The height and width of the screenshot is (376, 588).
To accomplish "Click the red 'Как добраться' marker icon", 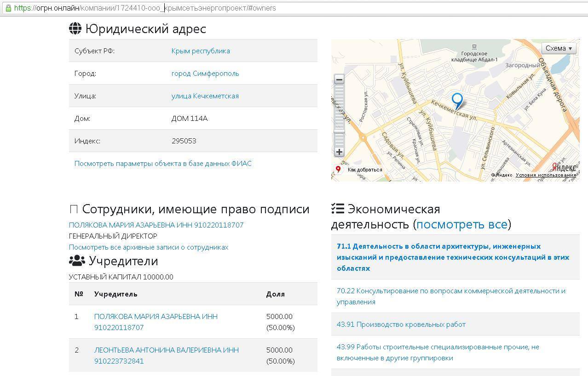I will [x=338, y=170].
